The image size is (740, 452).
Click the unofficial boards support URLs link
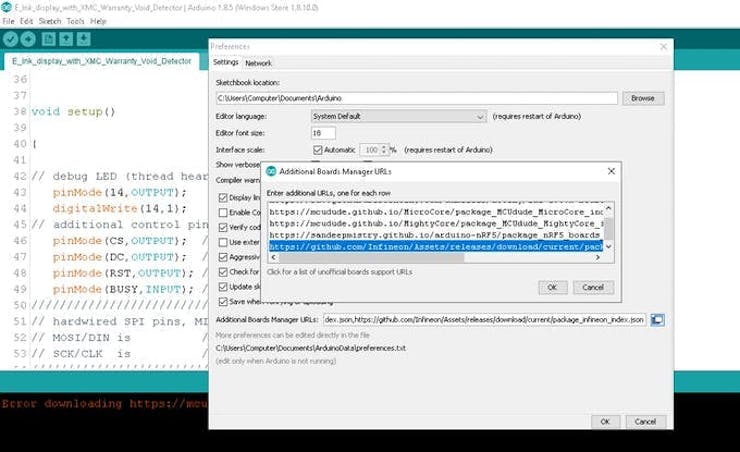339,272
